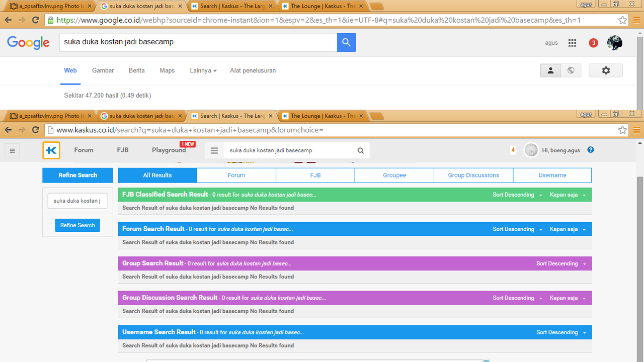The width and height of the screenshot is (644, 362).
Task: Click the Hi, boeng.agus username link
Action: tap(561, 150)
